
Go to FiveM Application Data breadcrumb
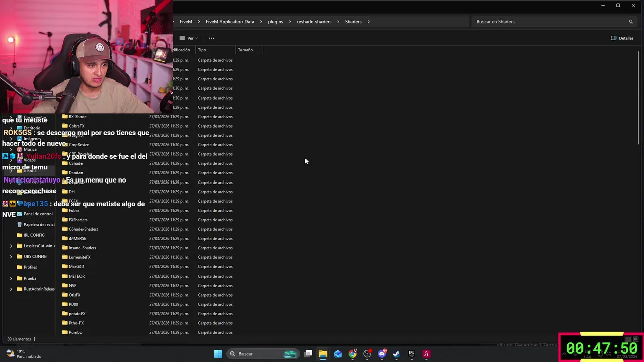pyautogui.click(x=230, y=22)
